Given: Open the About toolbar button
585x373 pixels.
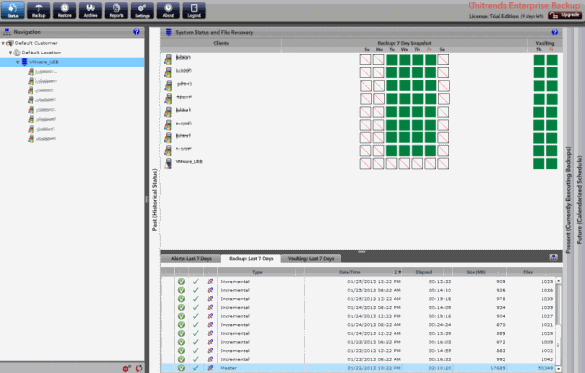Looking at the screenshot, I should point(168,10).
